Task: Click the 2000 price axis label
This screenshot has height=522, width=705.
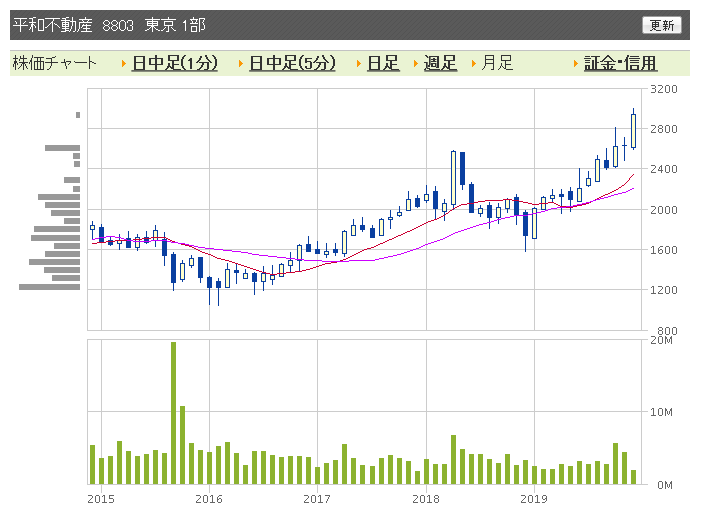Action: tap(664, 210)
